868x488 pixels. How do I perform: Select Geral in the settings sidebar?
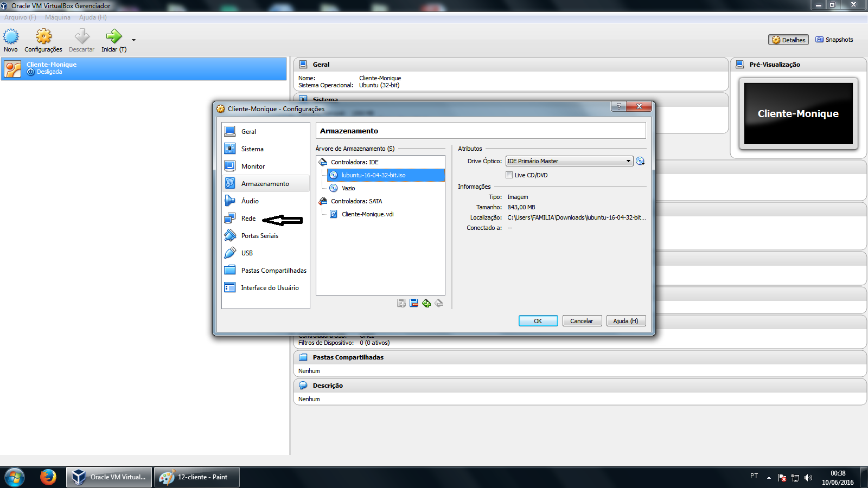coord(265,131)
